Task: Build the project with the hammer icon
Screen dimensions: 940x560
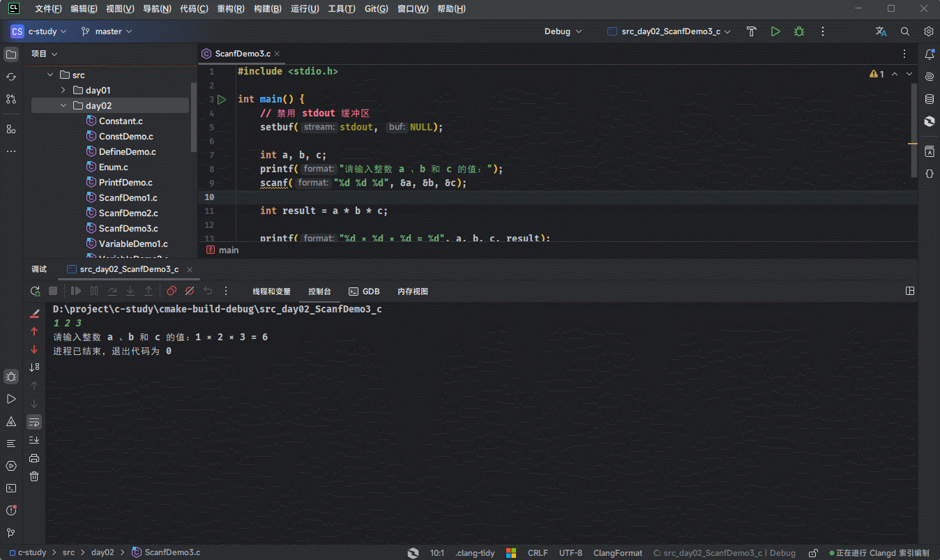Action: point(751,31)
